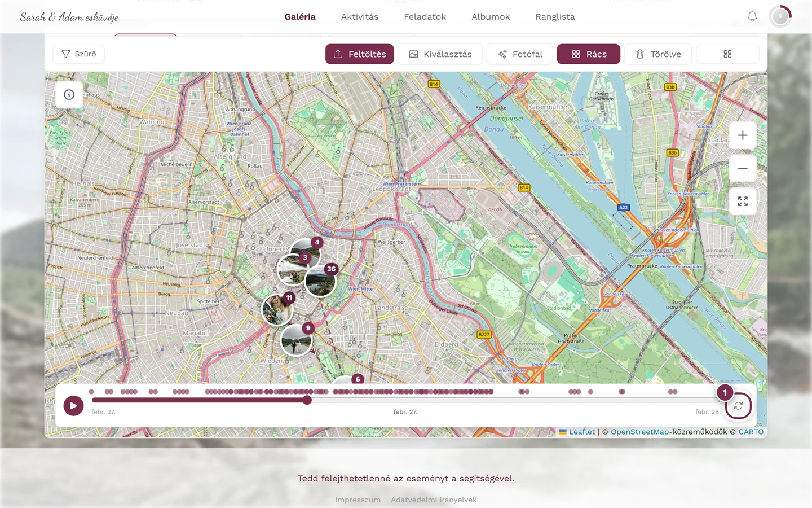Zoom in on the map
The image size is (812, 508).
[743, 135]
